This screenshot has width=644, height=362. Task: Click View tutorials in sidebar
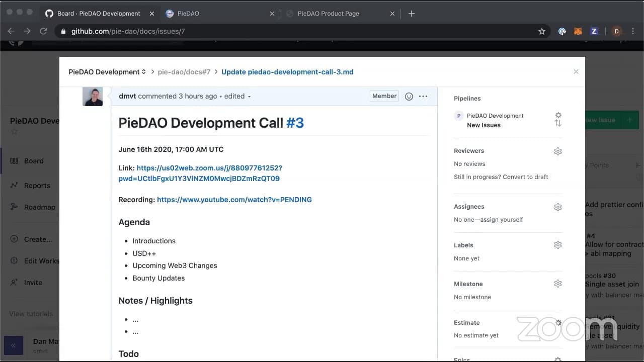(x=31, y=314)
